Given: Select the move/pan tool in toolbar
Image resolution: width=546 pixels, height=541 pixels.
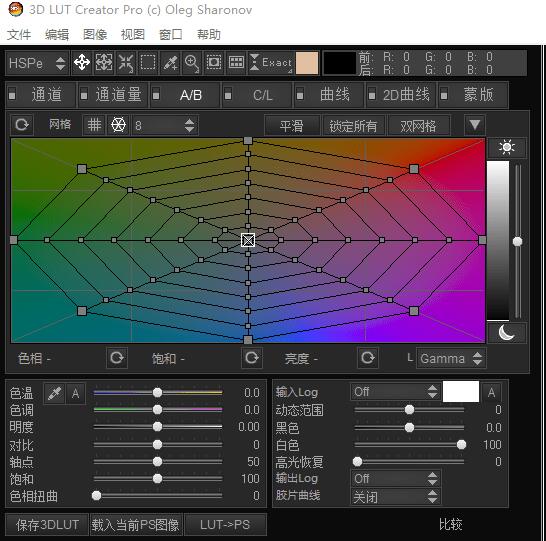Looking at the screenshot, I should coord(82,63).
